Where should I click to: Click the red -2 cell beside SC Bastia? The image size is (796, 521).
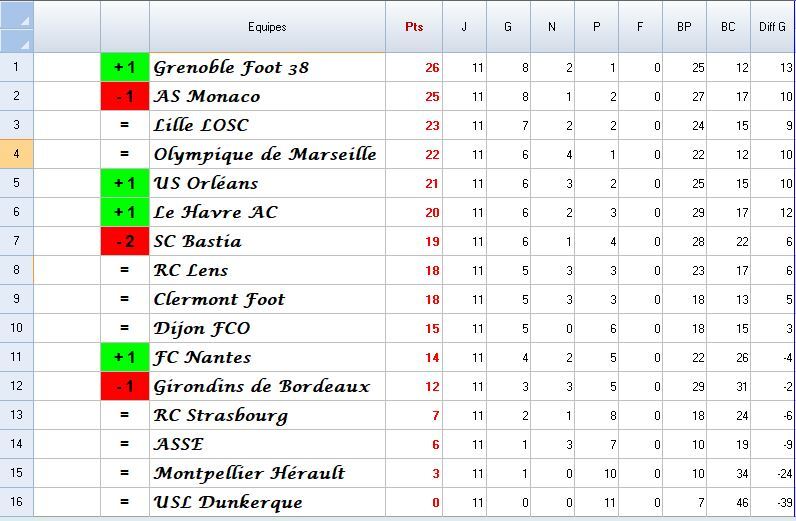(x=125, y=242)
